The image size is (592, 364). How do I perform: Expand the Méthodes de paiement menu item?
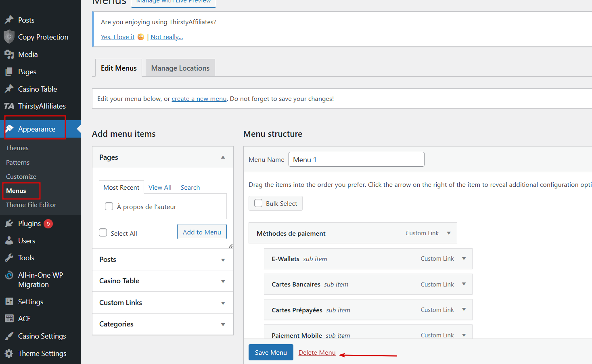[449, 233]
